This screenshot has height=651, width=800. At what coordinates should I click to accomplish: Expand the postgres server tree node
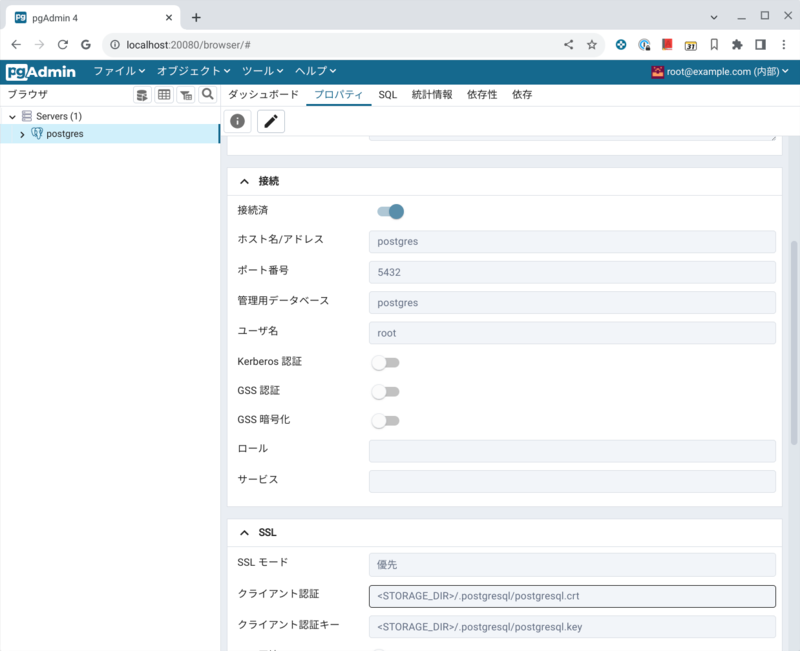22,134
